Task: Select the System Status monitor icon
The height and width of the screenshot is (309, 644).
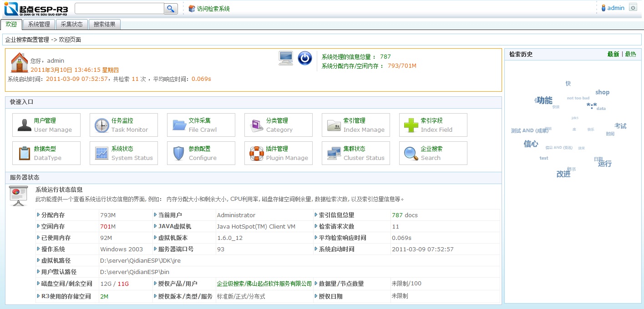Action: tap(101, 153)
